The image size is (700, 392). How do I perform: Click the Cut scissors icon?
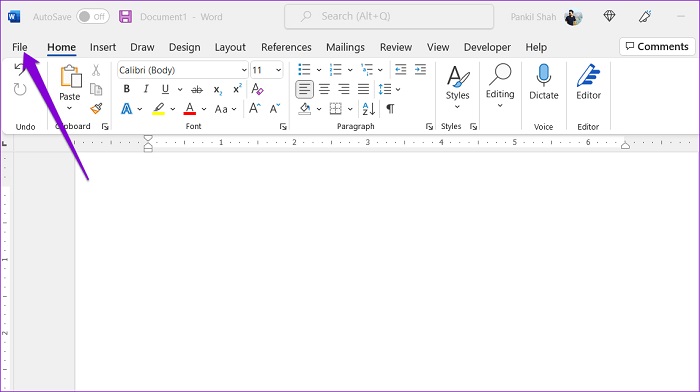click(96, 70)
